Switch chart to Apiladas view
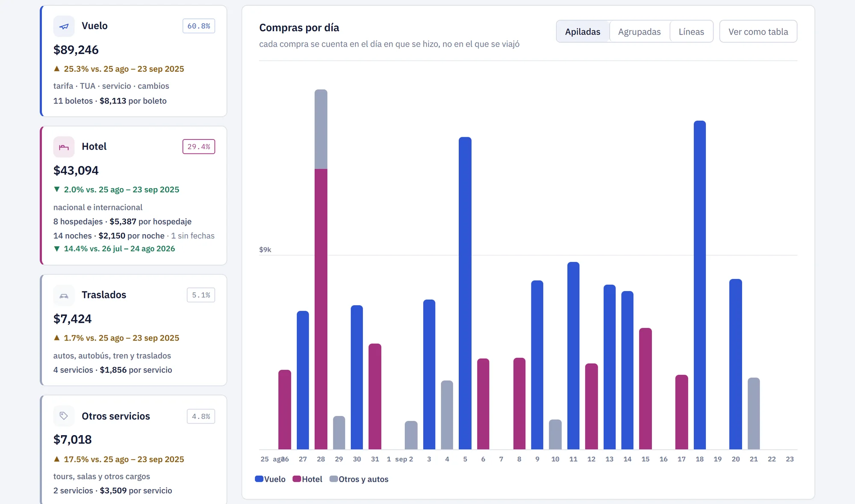The height and width of the screenshot is (504, 855). pyautogui.click(x=583, y=31)
